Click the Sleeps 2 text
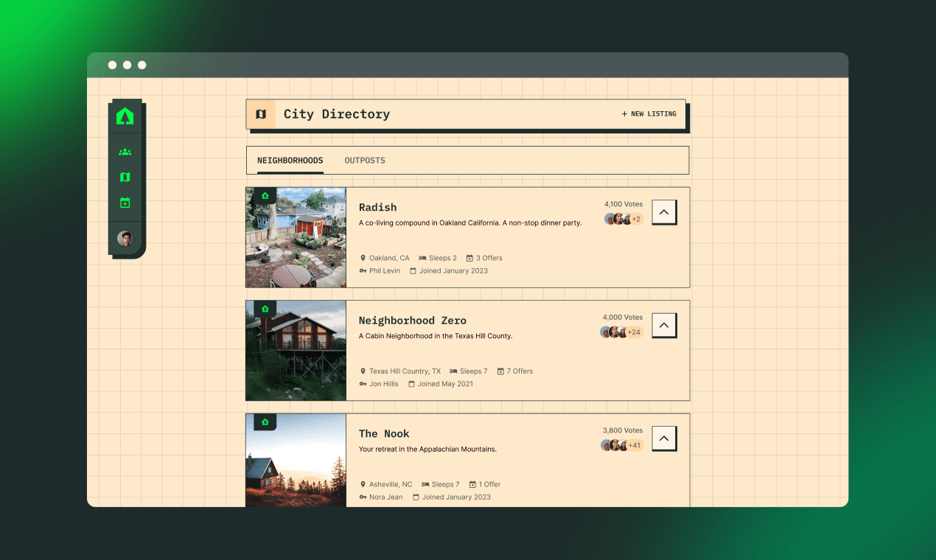 pos(443,258)
